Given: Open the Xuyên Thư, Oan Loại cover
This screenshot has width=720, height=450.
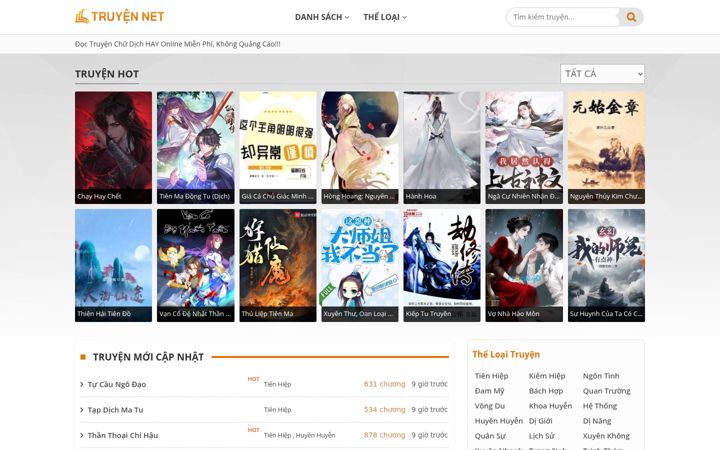Looking at the screenshot, I should (x=360, y=265).
